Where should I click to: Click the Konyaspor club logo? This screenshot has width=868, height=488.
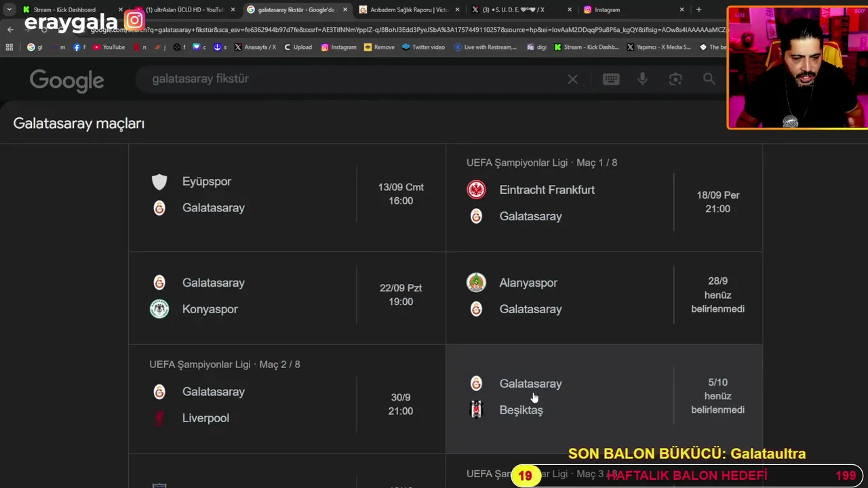pos(159,309)
